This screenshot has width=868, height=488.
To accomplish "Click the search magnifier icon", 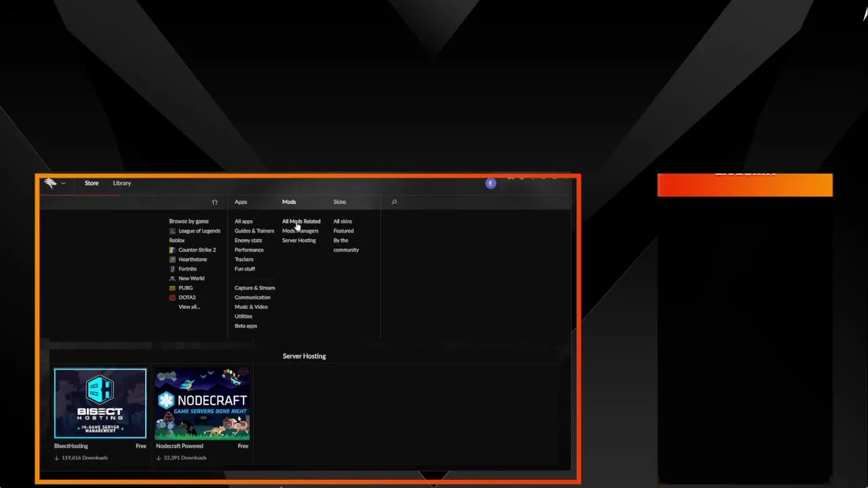I will pyautogui.click(x=394, y=202).
